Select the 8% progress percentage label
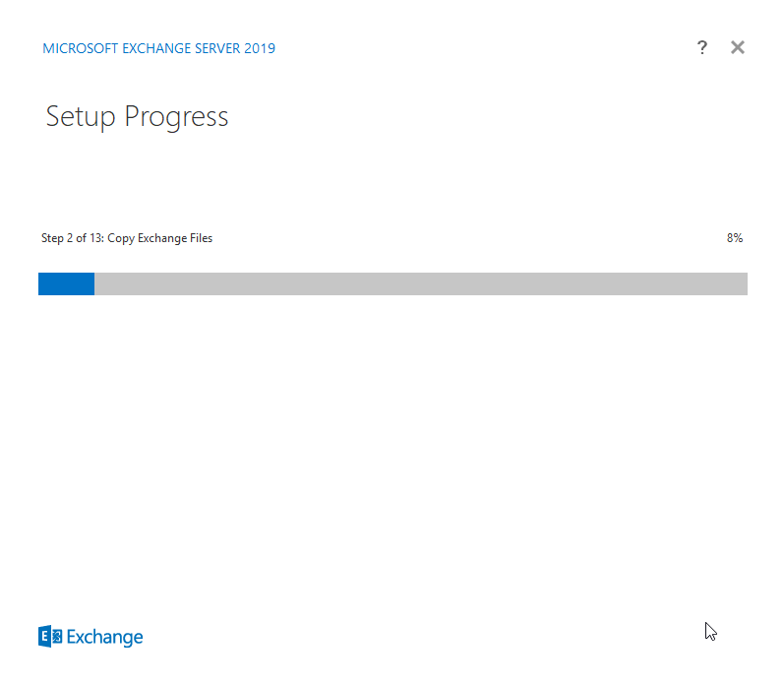 [735, 237]
